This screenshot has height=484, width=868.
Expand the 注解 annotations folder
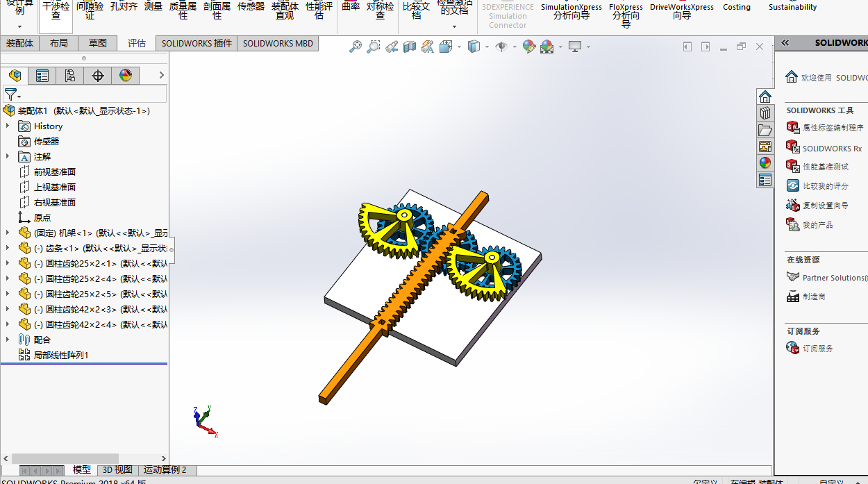click(x=8, y=156)
